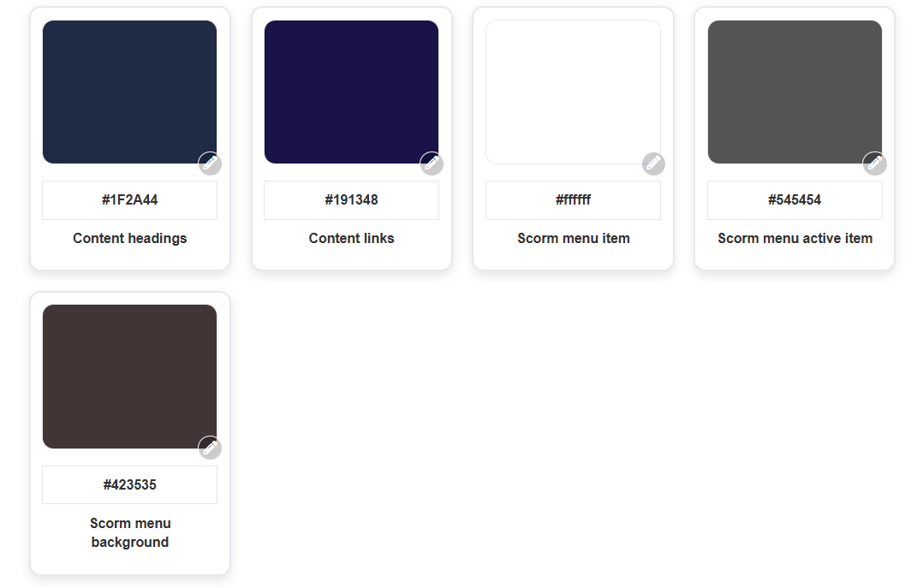The height and width of the screenshot is (588, 923).
Task: Click the Scorm menu active item label
Action: pos(795,239)
